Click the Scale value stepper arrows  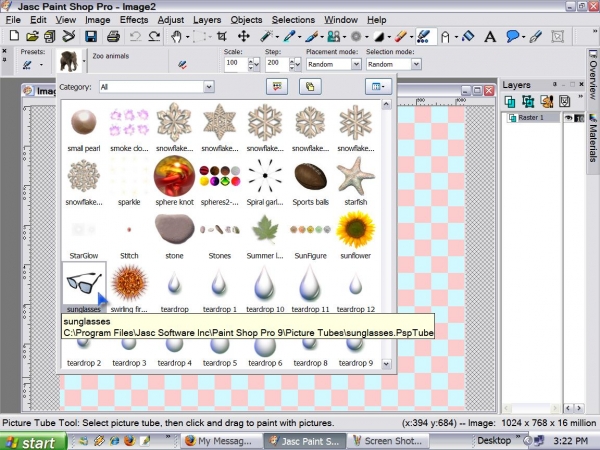[253, 64]
